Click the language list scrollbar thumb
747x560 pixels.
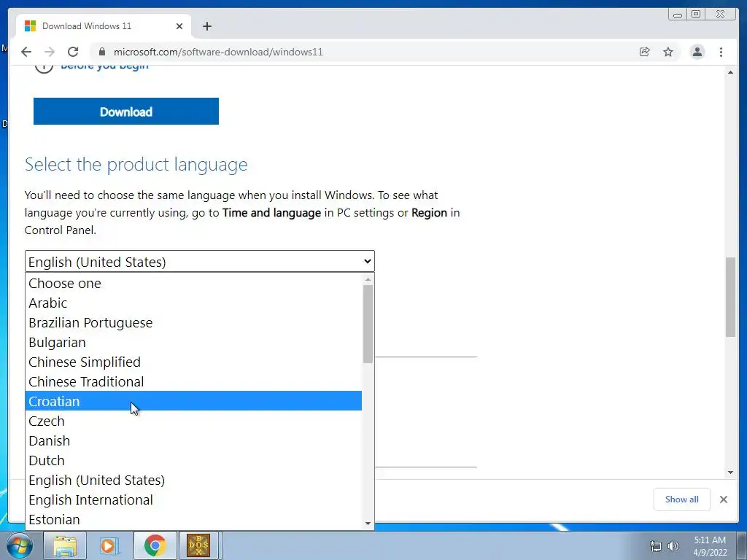pos(368,324)
